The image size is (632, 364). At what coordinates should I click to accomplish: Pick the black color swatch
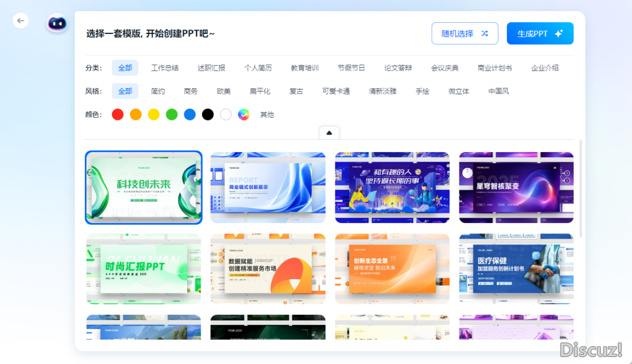tap(208, 115)
